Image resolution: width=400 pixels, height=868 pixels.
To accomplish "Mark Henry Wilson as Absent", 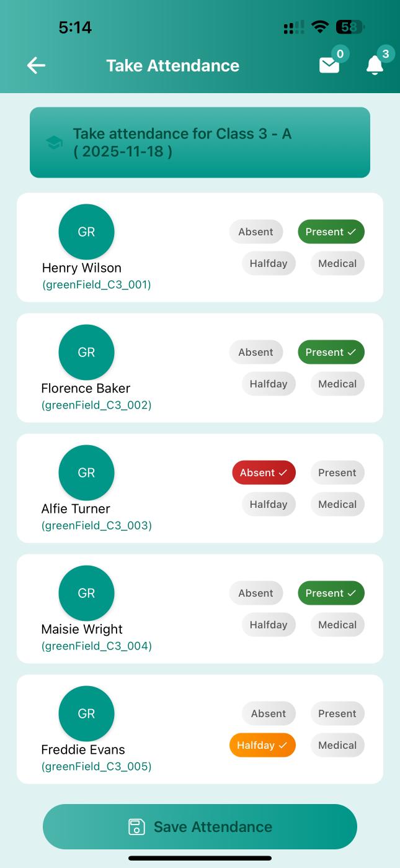I will point(256,232).
